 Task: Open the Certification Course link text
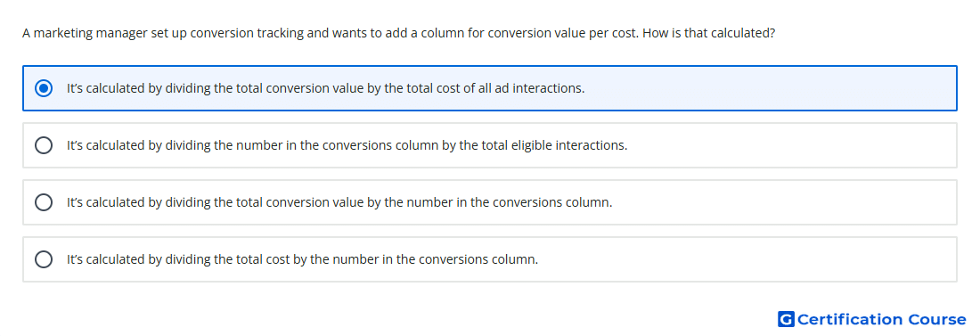[x=881, y=319]
